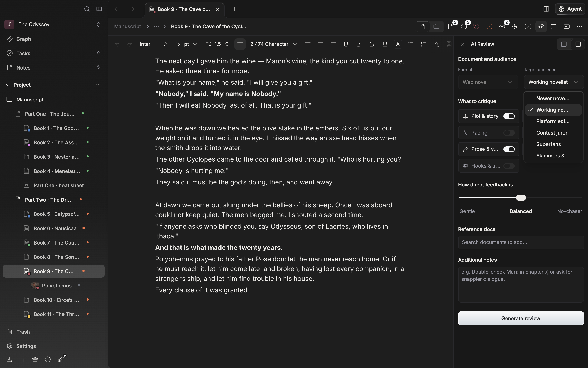The image size is (588, 368).
Task: Open Settings in the sidebar
Action: pyautogui.click(x=53, y=346)
